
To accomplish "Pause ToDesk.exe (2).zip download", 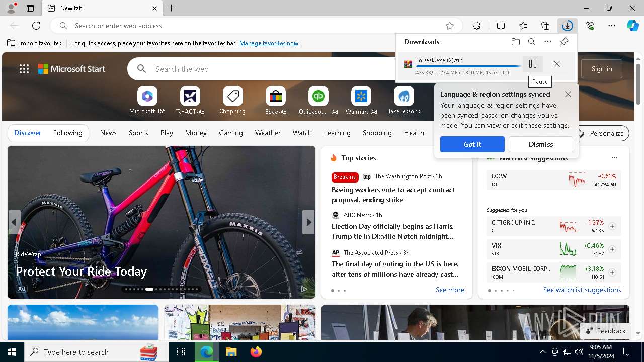I will click(x=533, y=64).
